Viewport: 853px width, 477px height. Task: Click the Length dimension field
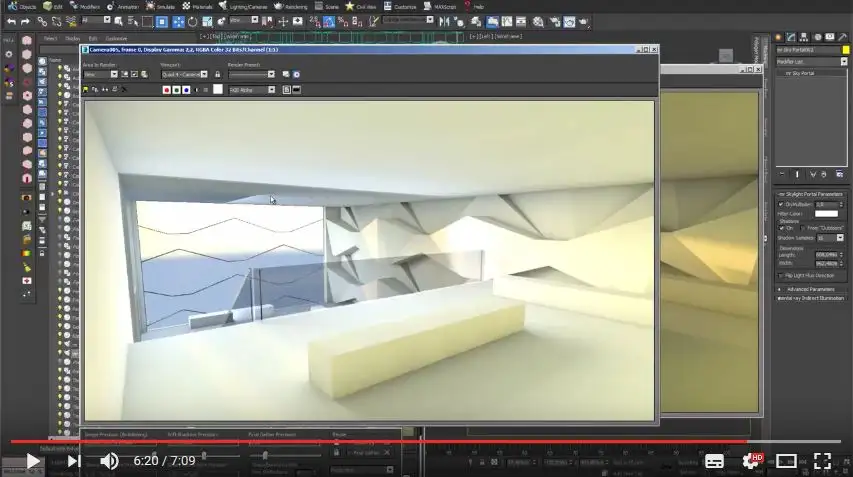point(826,255)
